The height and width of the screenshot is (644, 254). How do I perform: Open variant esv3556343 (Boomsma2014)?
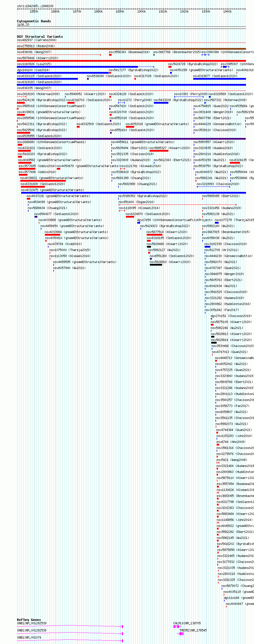(129, 52)
